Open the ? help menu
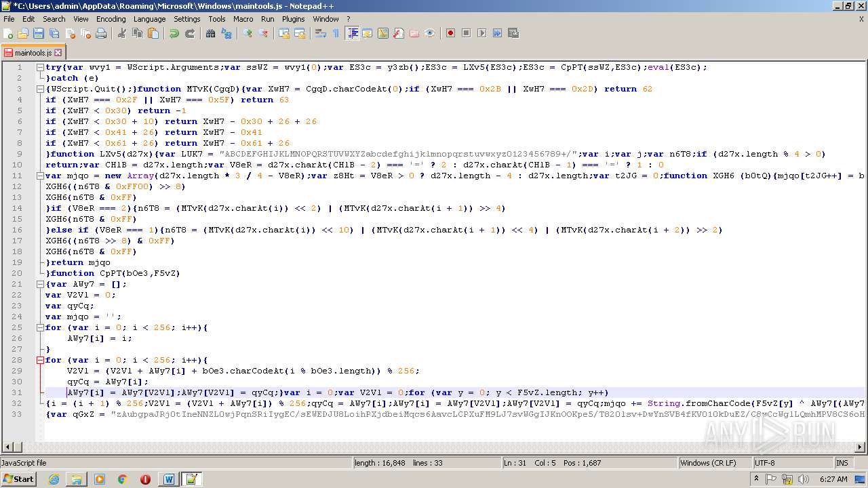Viewport: 868px width, 488px height. [x=349, y=19]
